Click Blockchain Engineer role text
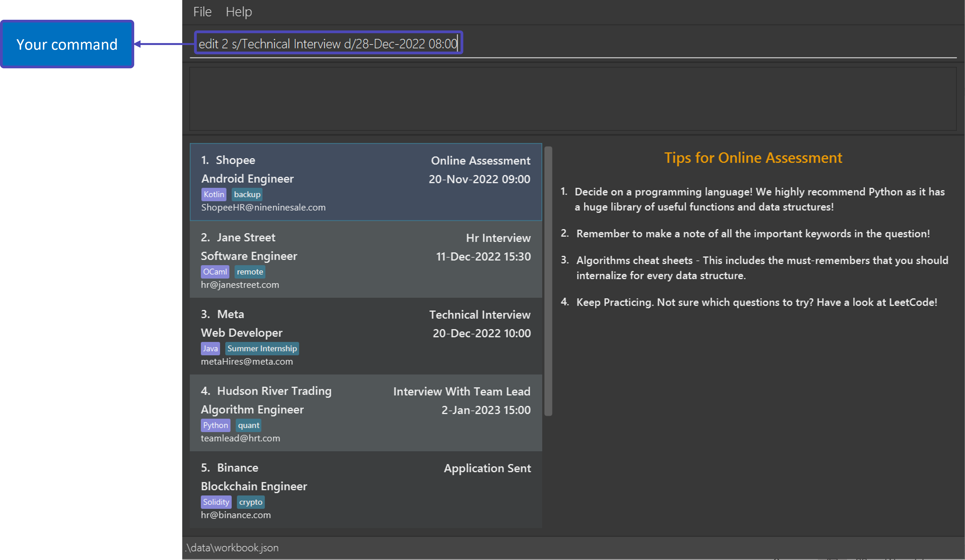Image resolution: width=965 pixels, height=560 pixels. pos(254,486)
